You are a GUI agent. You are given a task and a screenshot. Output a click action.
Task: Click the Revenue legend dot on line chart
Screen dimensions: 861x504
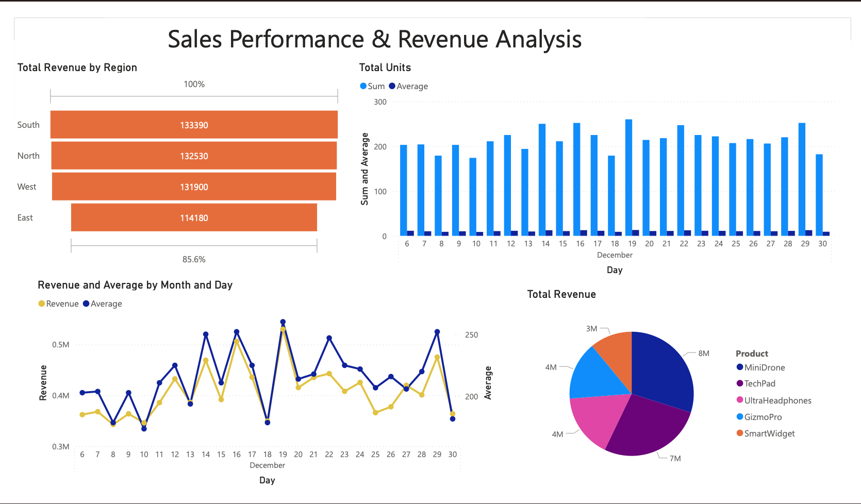click(41, 304)
